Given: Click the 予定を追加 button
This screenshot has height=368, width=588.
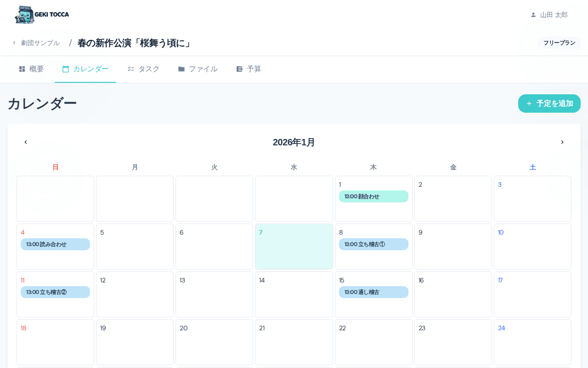Looking at the screenshot, I should [549, 103].
